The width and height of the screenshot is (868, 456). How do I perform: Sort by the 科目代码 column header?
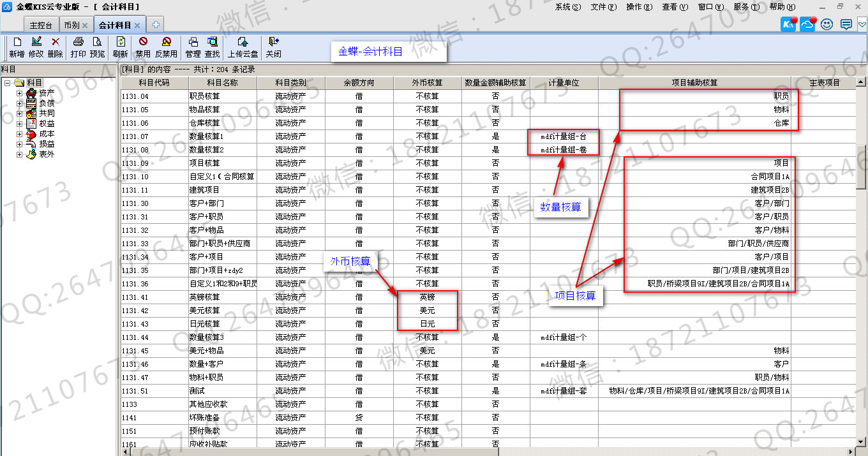pos(154,83)
